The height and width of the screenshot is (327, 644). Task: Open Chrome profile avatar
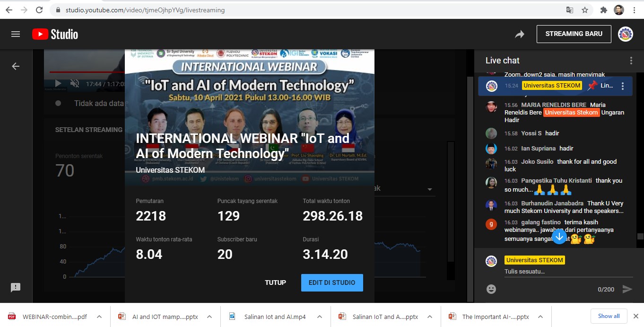pyautogui.click(x=619, y=10)
